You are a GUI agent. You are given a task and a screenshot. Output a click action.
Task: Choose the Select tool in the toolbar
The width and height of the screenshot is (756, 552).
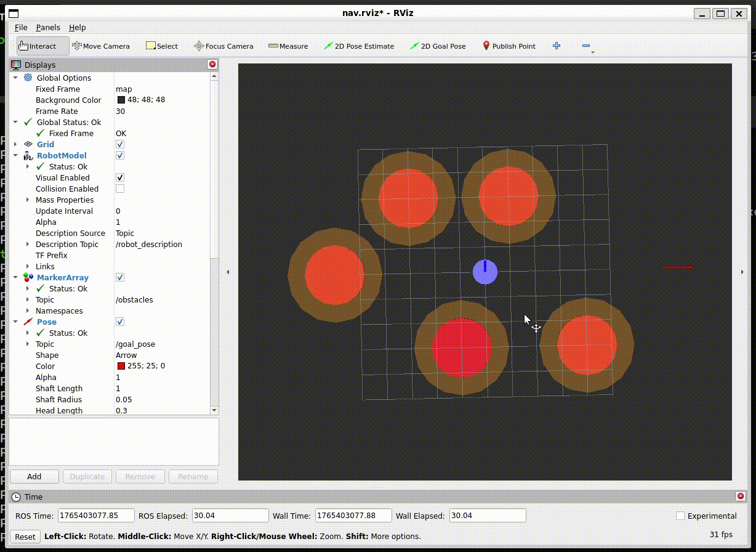(161, 46)
